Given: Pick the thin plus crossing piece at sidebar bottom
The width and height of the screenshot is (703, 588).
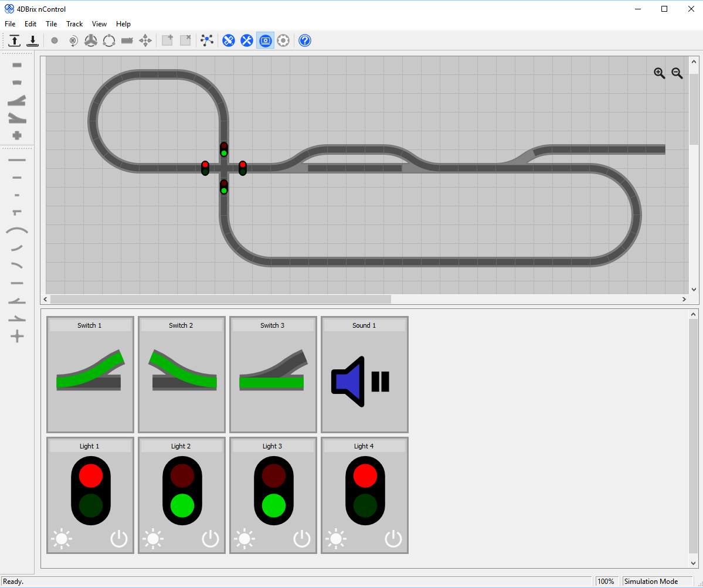Looking at the screenshot, I should click(x=17, y=336).
